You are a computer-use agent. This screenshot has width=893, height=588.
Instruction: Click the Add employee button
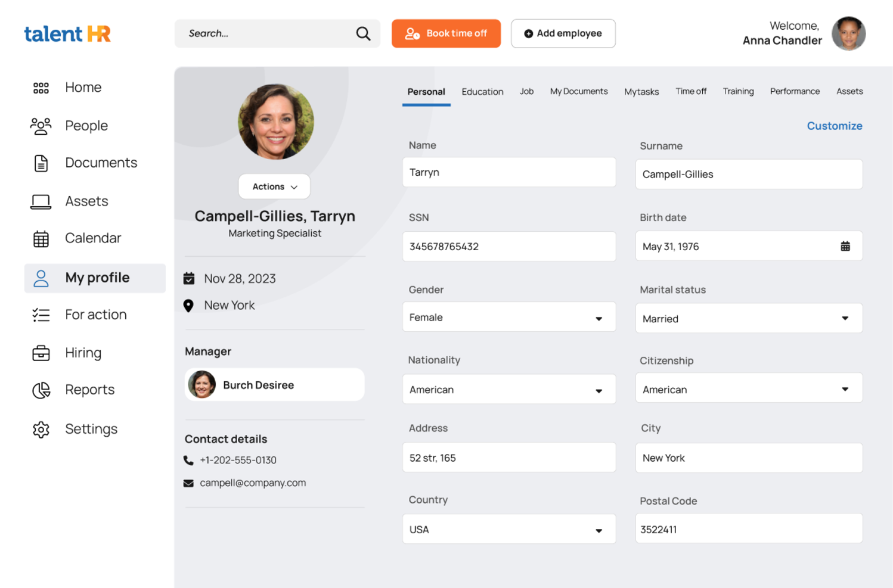563,33
